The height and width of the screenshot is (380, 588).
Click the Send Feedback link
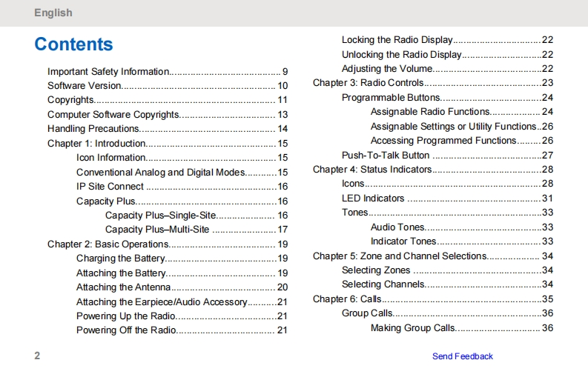point(462,356)
